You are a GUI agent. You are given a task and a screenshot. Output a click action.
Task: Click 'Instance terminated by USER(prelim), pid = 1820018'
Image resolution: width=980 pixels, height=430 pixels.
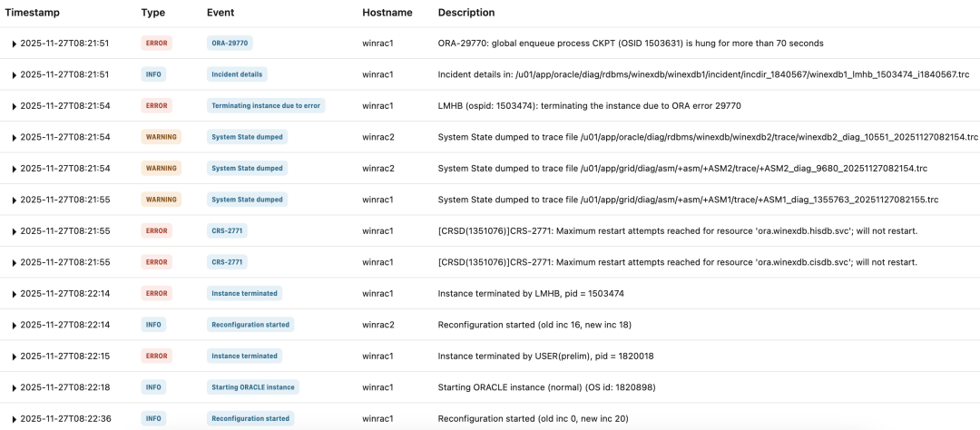coord(545,357)
